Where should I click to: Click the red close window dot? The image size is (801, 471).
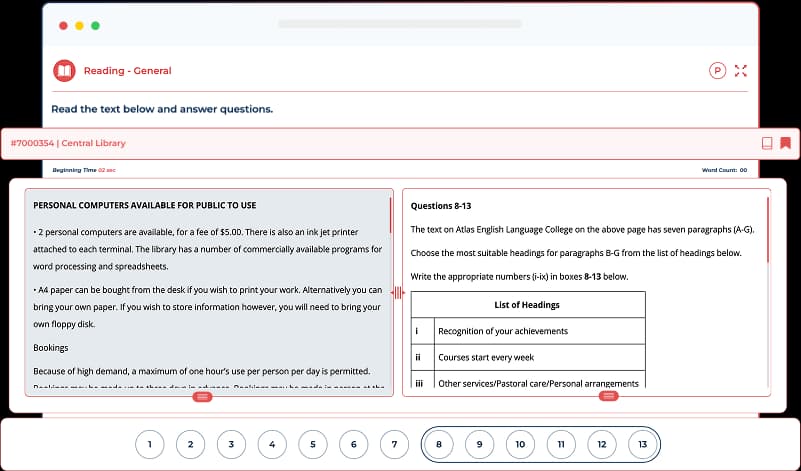pos(64,24)
